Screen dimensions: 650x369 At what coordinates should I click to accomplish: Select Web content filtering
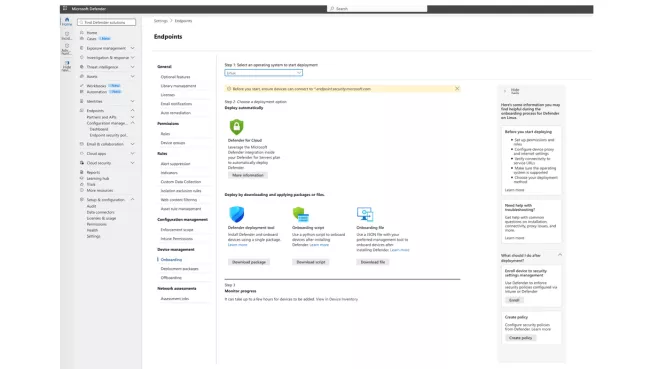179,200
